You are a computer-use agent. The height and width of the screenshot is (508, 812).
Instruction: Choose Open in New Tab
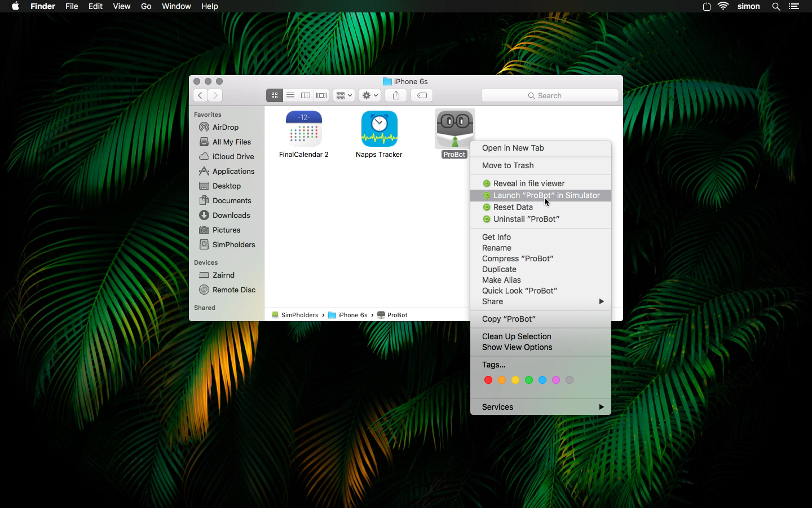(x=541, y=148)
